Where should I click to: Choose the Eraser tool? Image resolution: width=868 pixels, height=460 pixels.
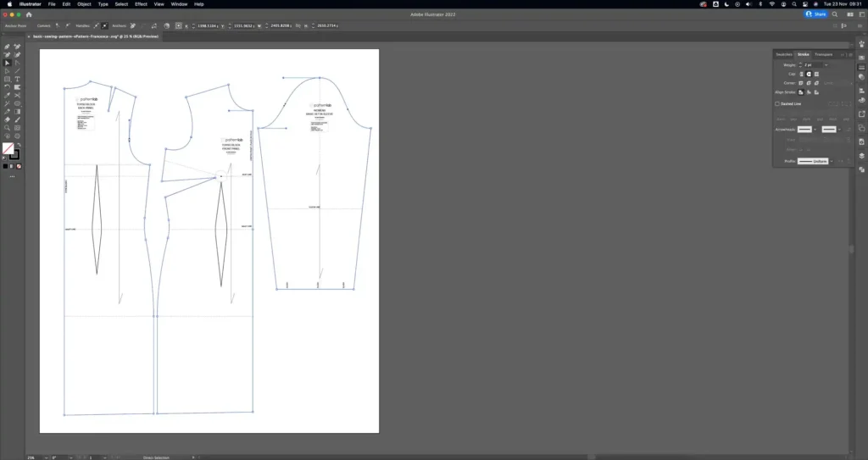point(8,119)
